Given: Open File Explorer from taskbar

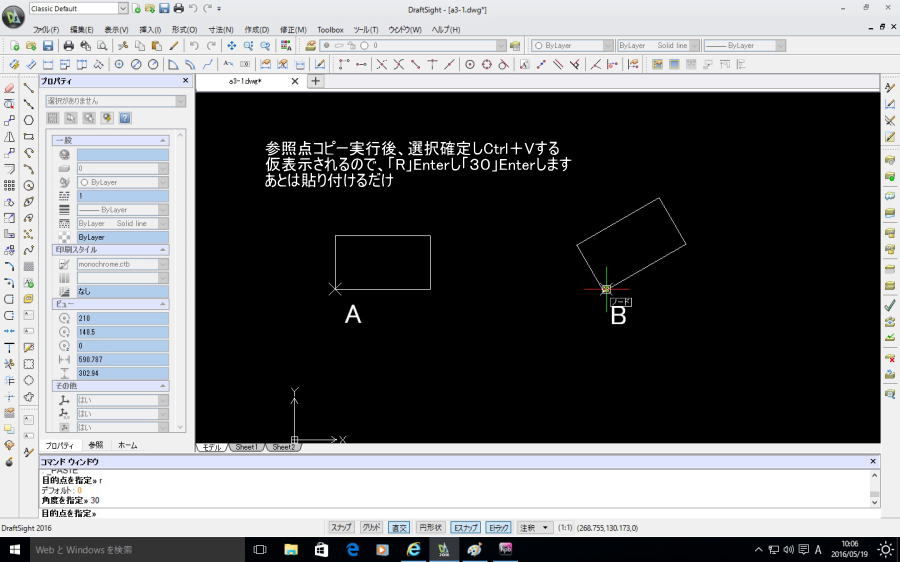Looking at the screenshot, I should point(291,549).
